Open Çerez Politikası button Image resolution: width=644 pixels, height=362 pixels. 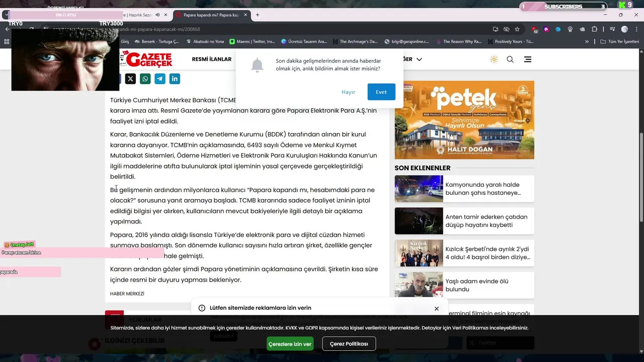[x=349, y=344]
